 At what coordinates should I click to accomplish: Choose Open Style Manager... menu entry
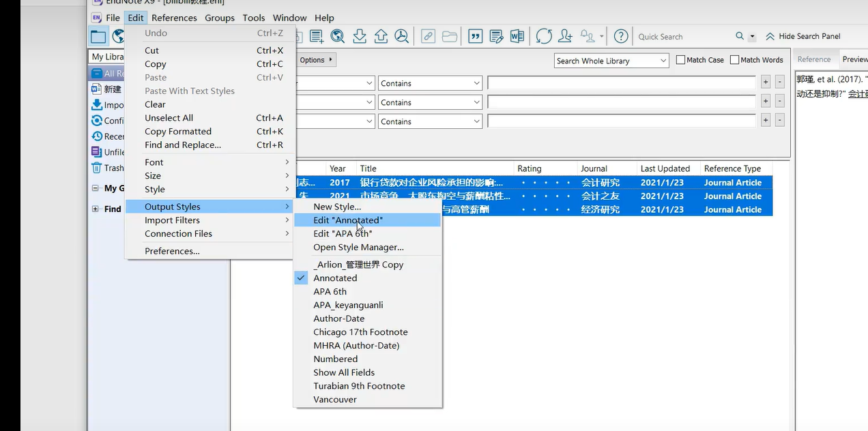tap(368, 248)
